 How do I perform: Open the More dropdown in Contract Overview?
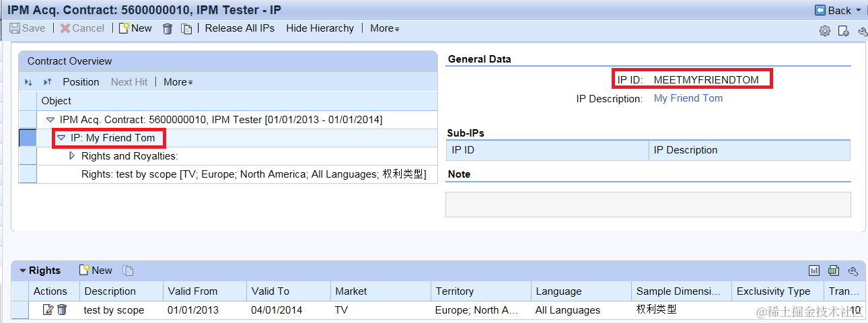pyautogui.click(x=178, y=82)
